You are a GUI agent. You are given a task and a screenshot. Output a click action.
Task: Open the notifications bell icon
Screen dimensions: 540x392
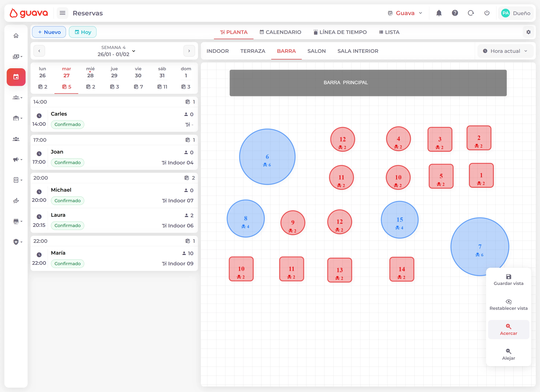[439, 13]
